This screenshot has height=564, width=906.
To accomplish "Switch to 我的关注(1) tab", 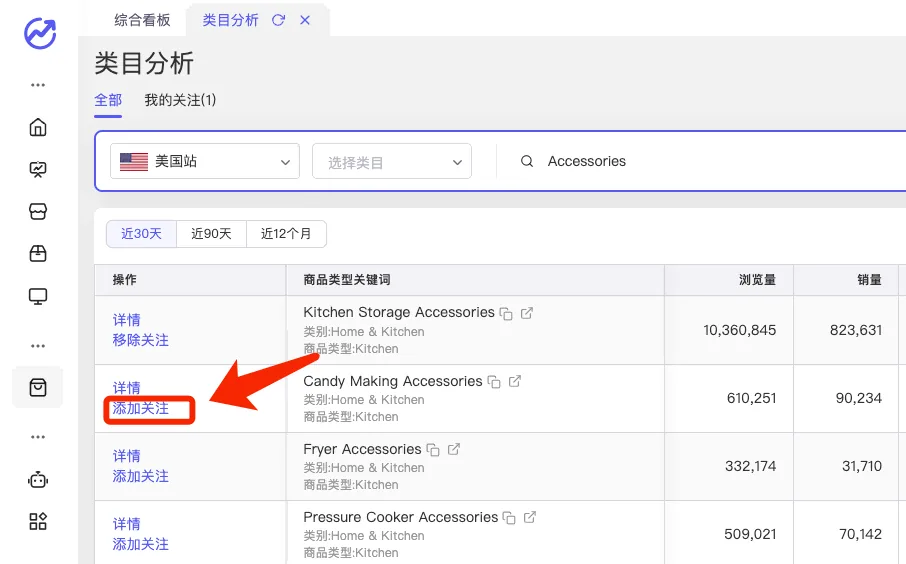I will [180, 100].
